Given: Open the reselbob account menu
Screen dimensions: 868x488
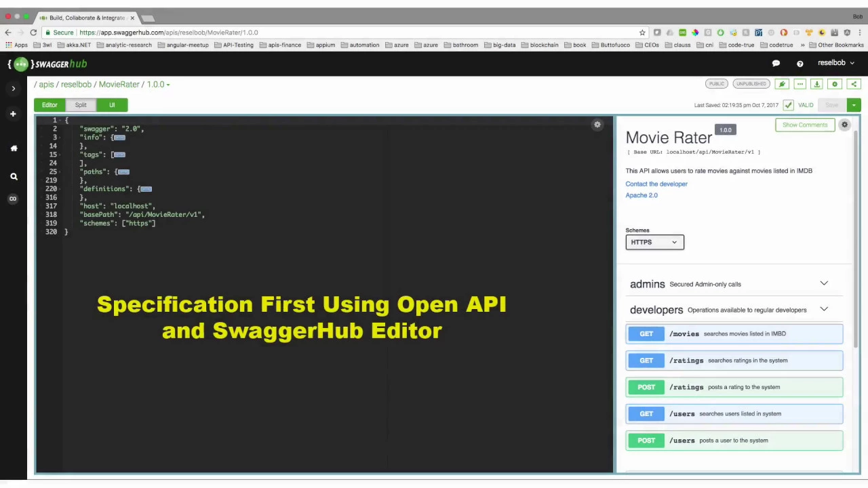Looking at the screenshot, I should pos(835,63).
